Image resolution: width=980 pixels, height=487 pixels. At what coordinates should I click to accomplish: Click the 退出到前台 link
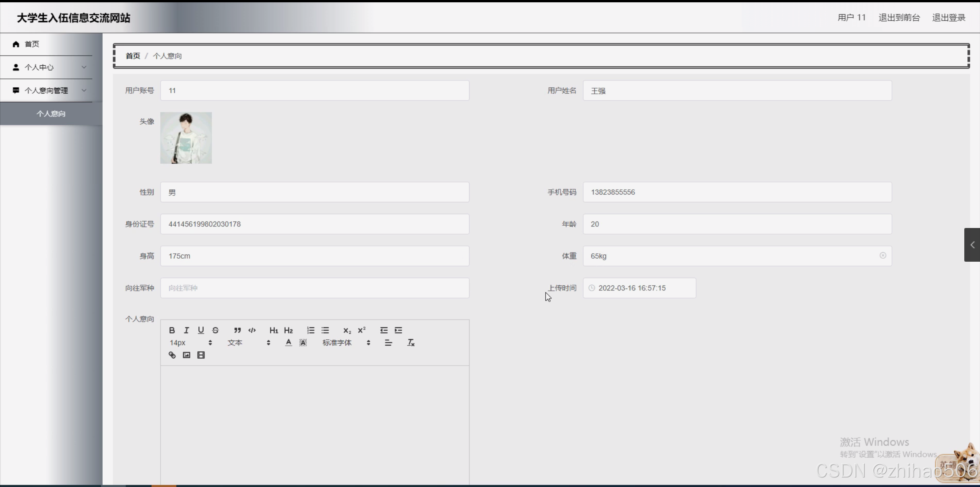pyautogui.click(x=899, y=18)
